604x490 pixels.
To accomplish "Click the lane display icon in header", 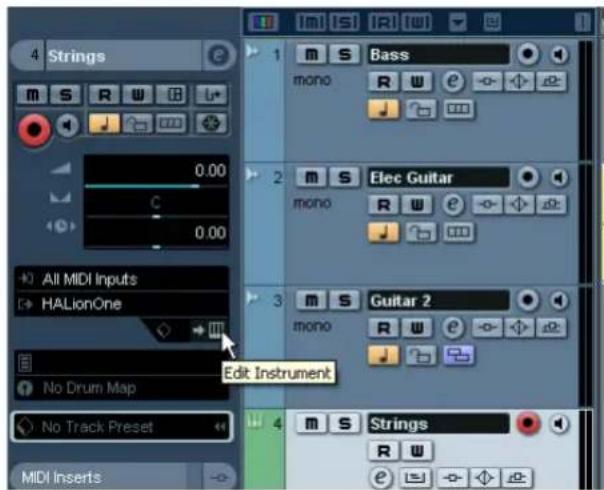I will click(492, 22).
